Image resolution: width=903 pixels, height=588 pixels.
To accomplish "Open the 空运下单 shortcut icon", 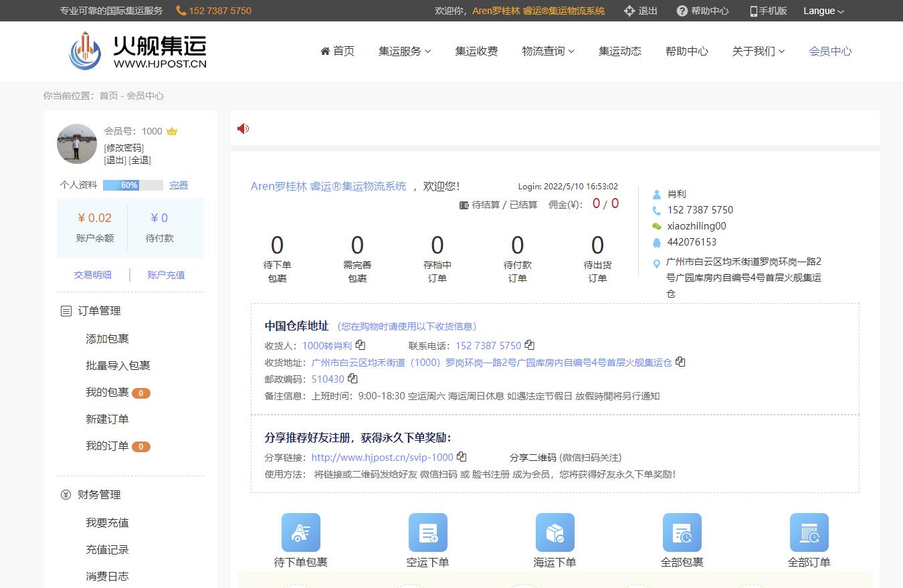I will [428, 532].
